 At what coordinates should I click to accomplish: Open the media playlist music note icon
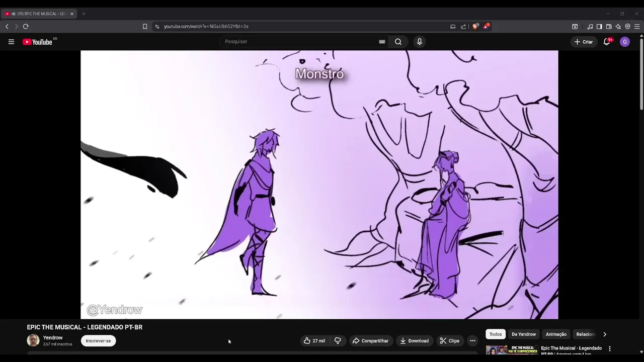[x=590, y=26]
